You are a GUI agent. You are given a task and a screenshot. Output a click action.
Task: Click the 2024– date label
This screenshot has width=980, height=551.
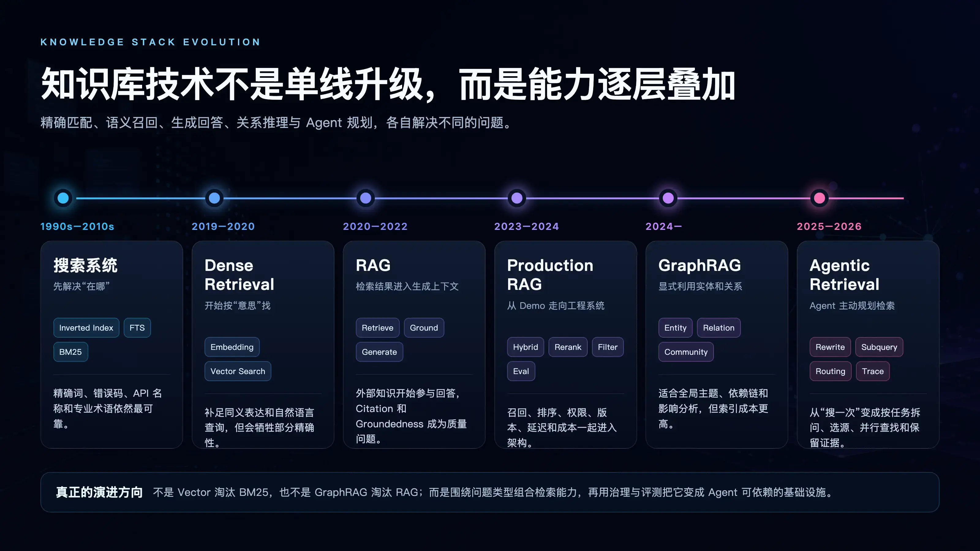[663, 227]
